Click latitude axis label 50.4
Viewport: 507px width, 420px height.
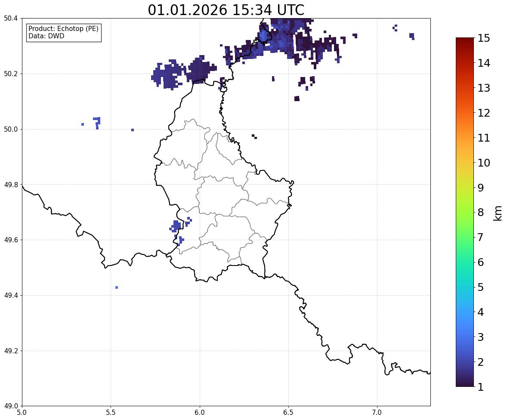(x=10, y=19)
